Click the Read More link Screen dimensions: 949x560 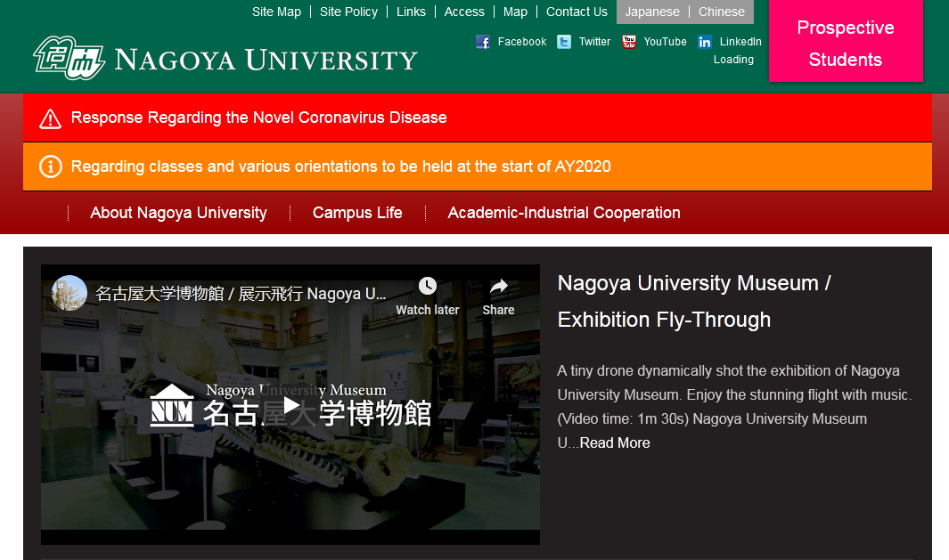point(615,443)
